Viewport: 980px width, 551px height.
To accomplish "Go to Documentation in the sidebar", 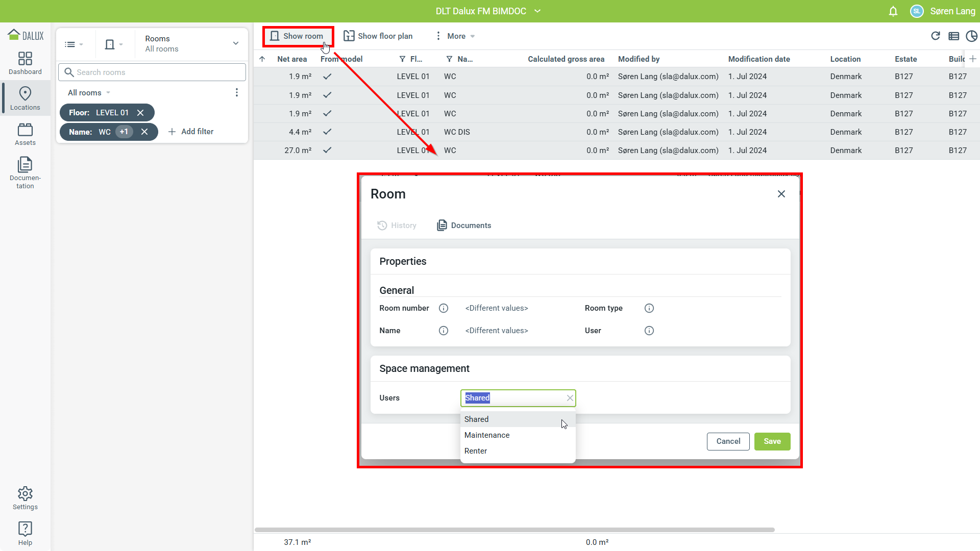I will pyautogui.click(x=25, y=172).
